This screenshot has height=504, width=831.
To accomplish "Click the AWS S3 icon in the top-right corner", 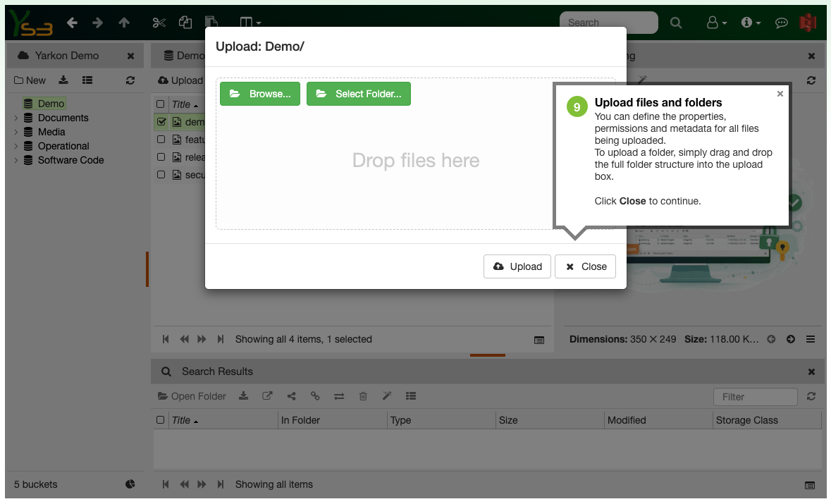I will coord(808,22).
